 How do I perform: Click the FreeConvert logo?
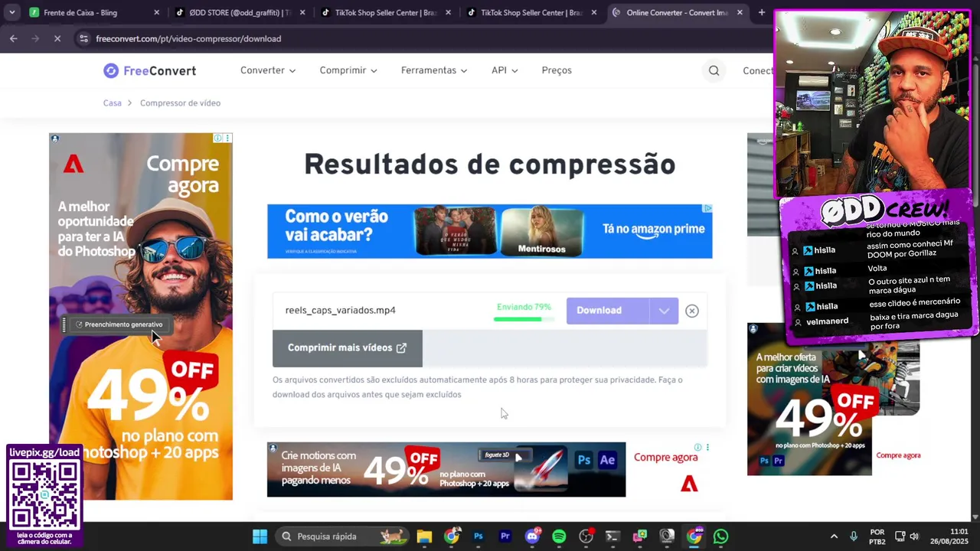[x=150, y=70]
